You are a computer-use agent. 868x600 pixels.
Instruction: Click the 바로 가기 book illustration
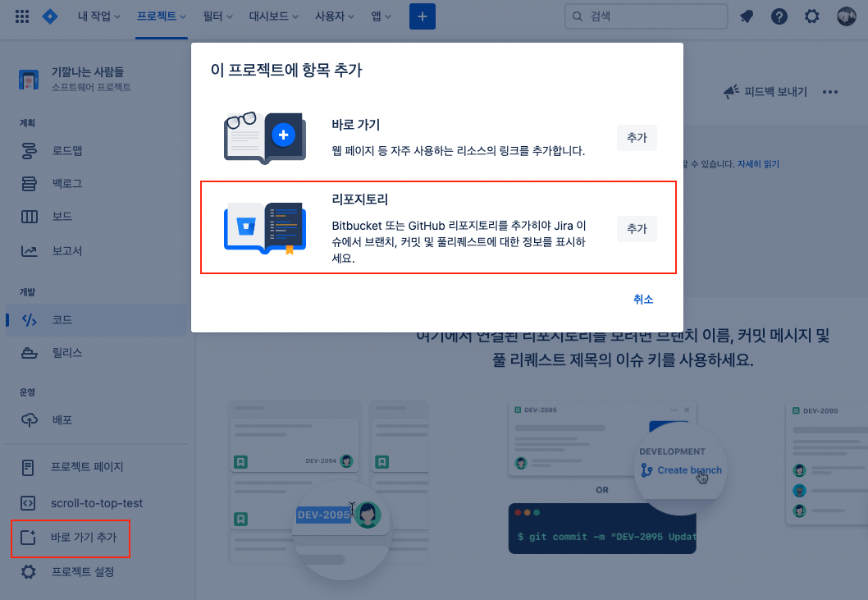(265, 137)
